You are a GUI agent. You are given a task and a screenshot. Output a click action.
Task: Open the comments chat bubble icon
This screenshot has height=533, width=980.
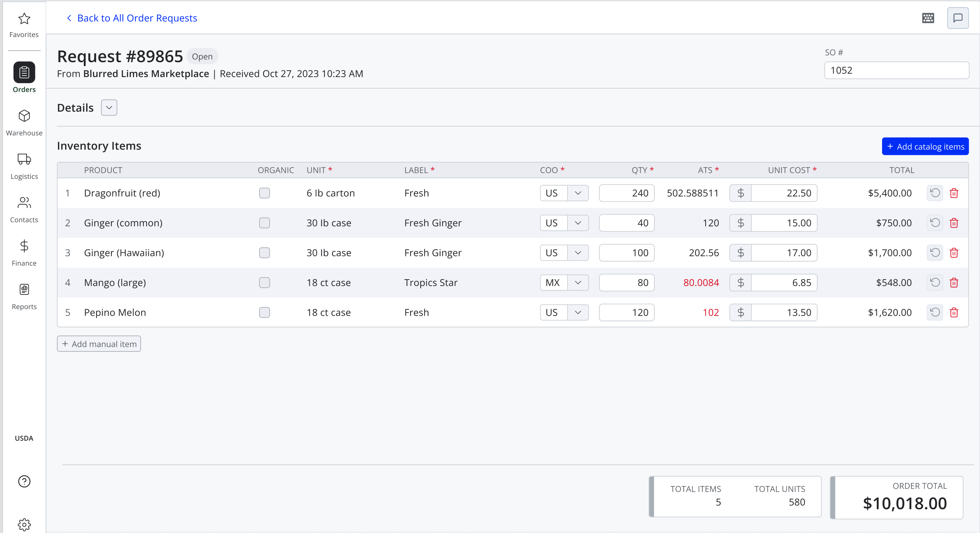coord(958,18)
